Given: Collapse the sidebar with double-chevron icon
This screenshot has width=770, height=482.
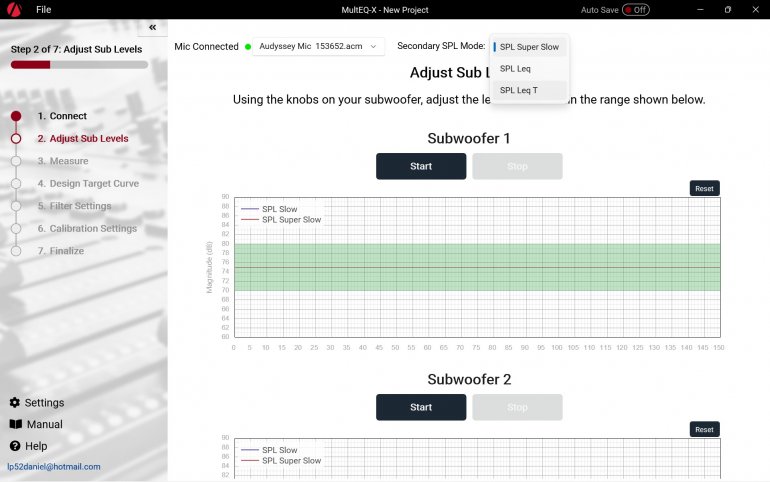Looking at the screenshot, I should click(152, 28).
